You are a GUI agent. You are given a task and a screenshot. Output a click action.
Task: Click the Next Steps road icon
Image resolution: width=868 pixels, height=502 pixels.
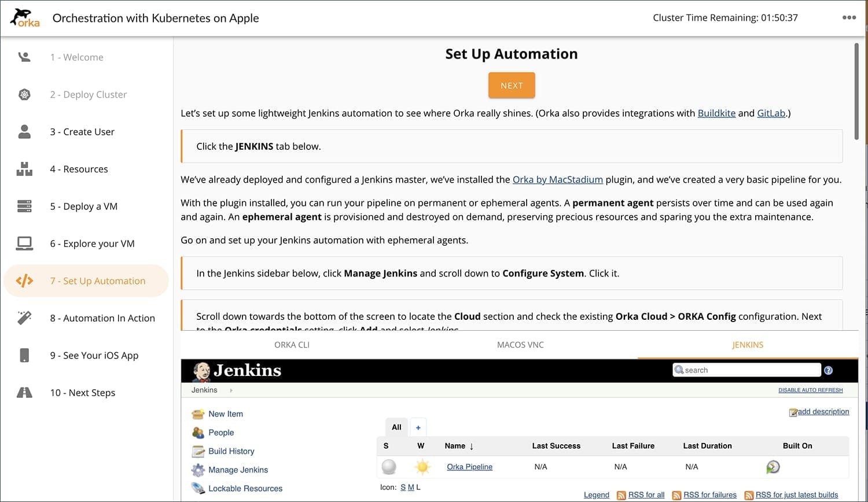pyautogui.click(x=24, y=393)
